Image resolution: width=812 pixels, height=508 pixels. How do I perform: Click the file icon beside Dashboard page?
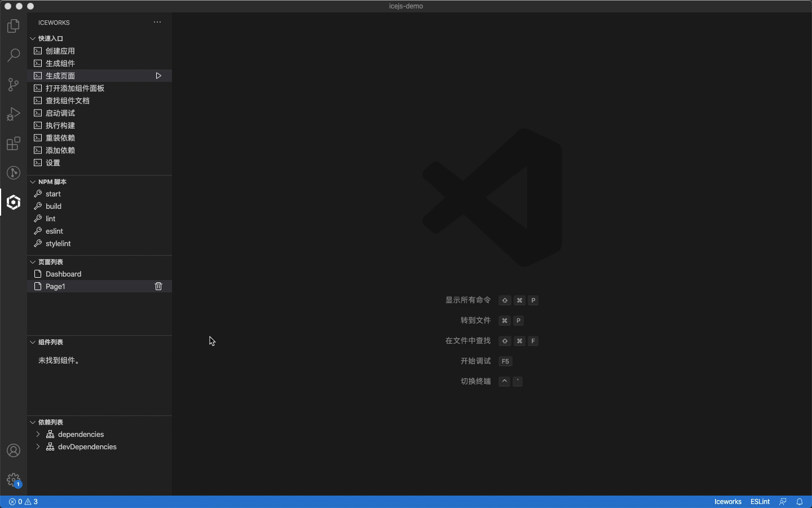click(38, 274)
